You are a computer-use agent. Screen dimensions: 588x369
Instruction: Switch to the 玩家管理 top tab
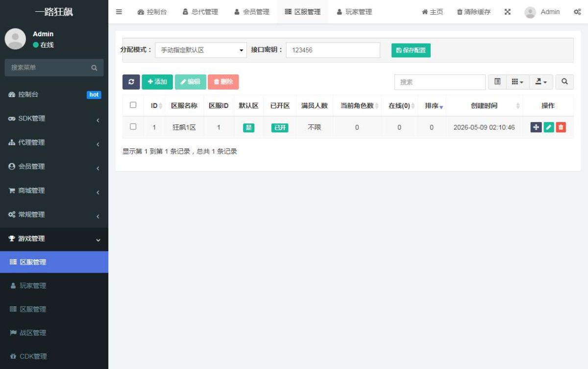click(x=354, y=12)
